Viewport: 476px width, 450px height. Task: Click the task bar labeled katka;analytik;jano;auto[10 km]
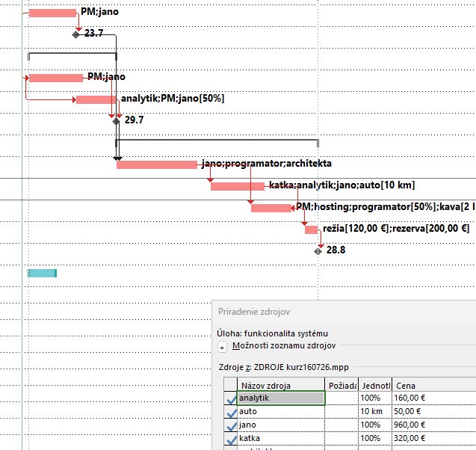[238, 186]
